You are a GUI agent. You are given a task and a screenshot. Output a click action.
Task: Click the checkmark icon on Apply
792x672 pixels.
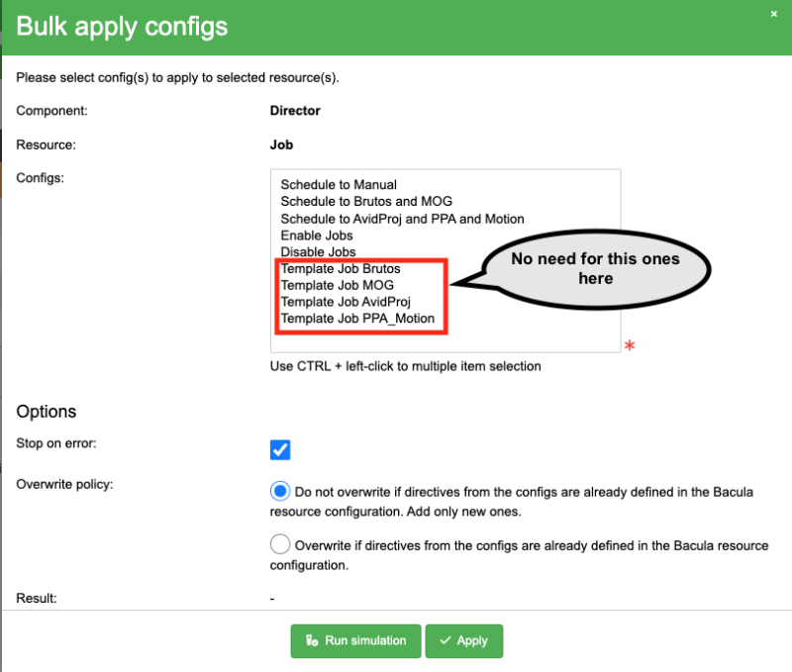[445, 640]
